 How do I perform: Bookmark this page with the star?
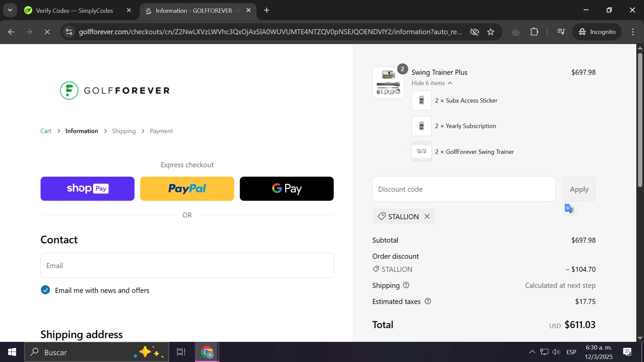[x=491, y=32]
